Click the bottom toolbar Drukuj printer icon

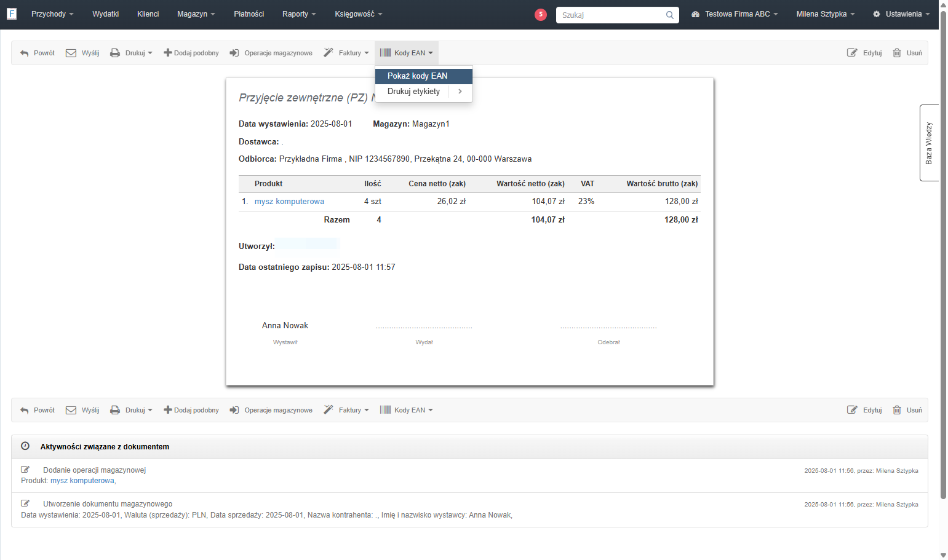click(115, 410)
